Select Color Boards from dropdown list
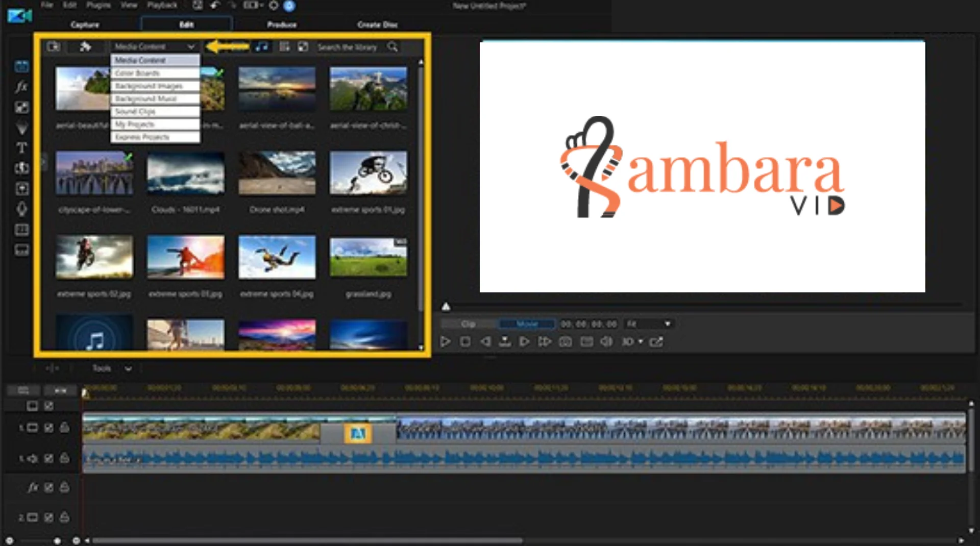The height and width of the screenshot is (546, 980). coord(155,73)
